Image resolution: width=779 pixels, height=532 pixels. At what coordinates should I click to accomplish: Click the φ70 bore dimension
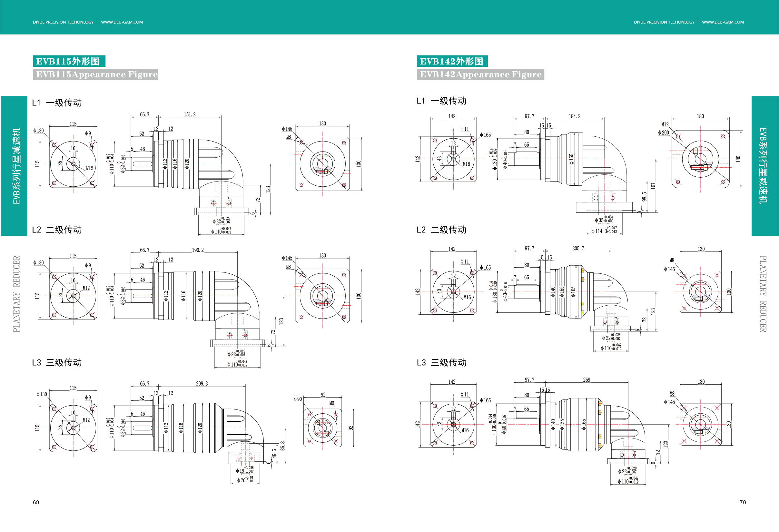point(245,479)
